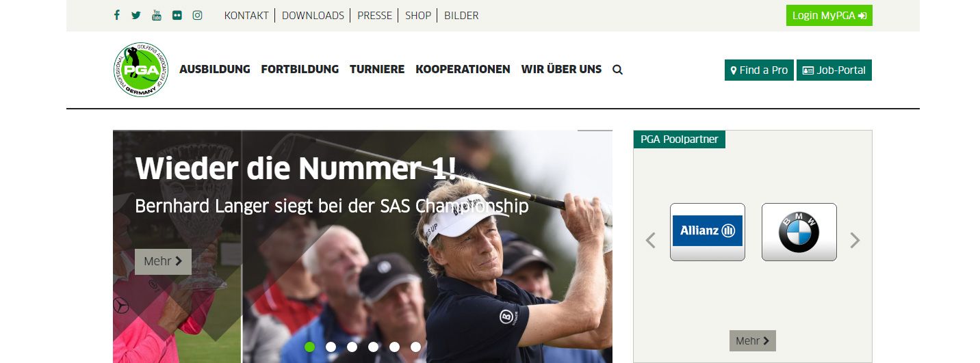The image size is (980, 363).
Task: Show next Poolpartner logos with right arrow
Action: point(855,240)
